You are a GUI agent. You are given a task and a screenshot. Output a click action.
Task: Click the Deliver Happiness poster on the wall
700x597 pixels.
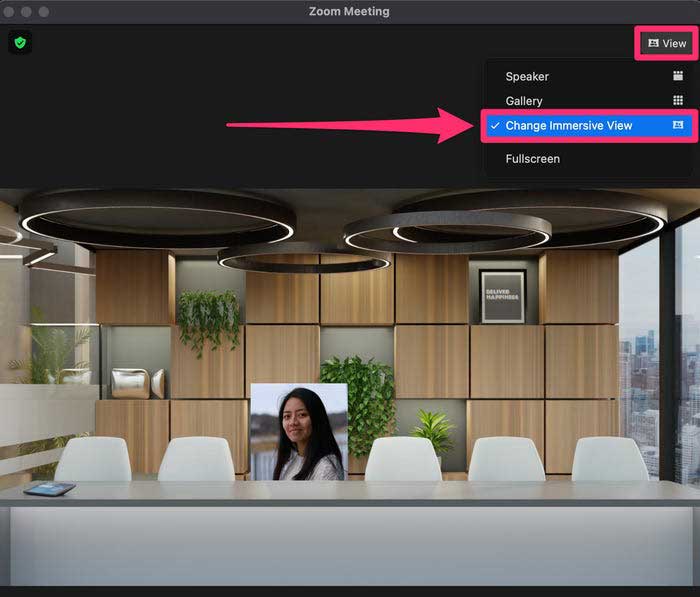[x=502, y=295]
